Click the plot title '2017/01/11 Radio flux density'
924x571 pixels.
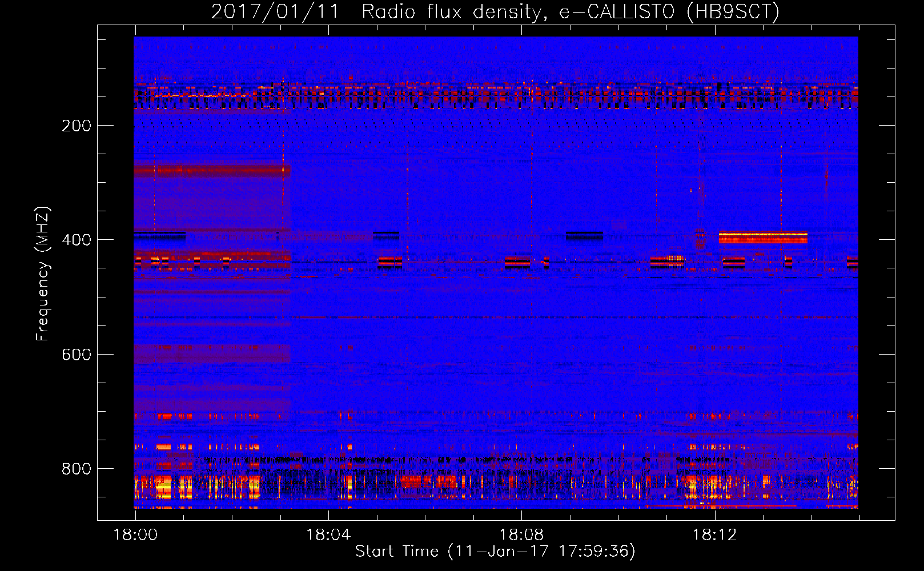click(495, 11)
